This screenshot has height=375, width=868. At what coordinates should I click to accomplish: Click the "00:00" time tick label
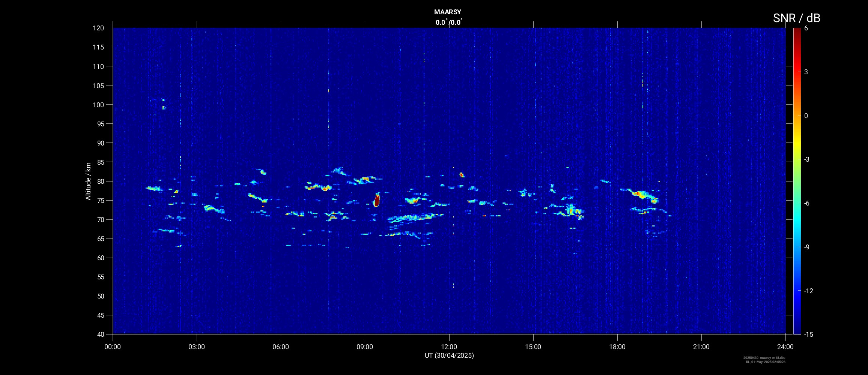coord(113,347)
